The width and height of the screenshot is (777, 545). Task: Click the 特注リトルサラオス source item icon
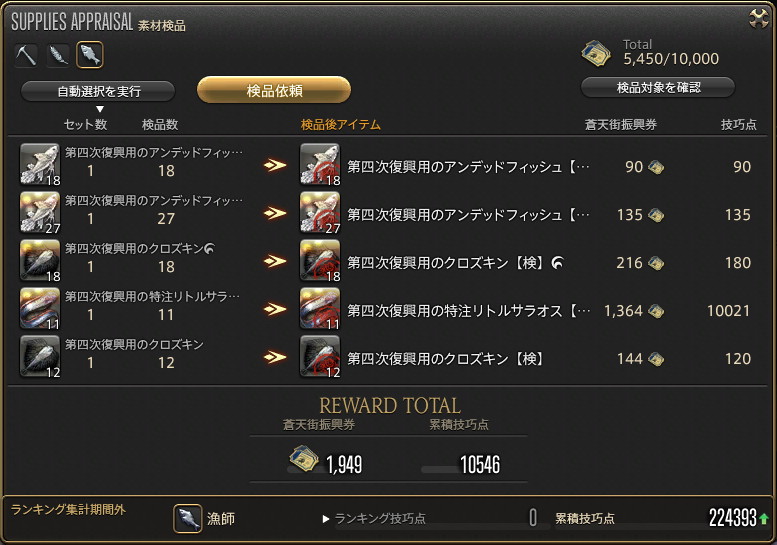(x=40, y=309)
